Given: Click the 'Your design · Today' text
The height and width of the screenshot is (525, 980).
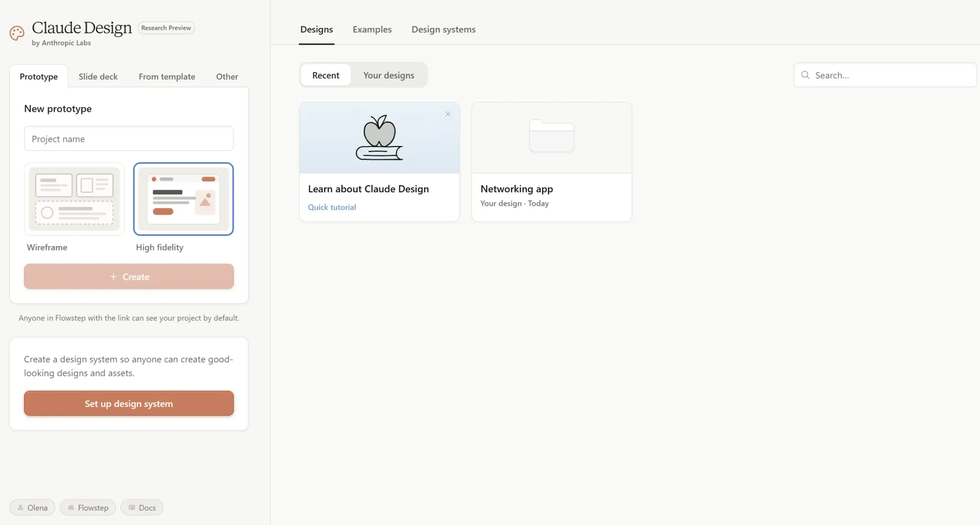Looking at the screenshot, I should [x=514, y=203].
